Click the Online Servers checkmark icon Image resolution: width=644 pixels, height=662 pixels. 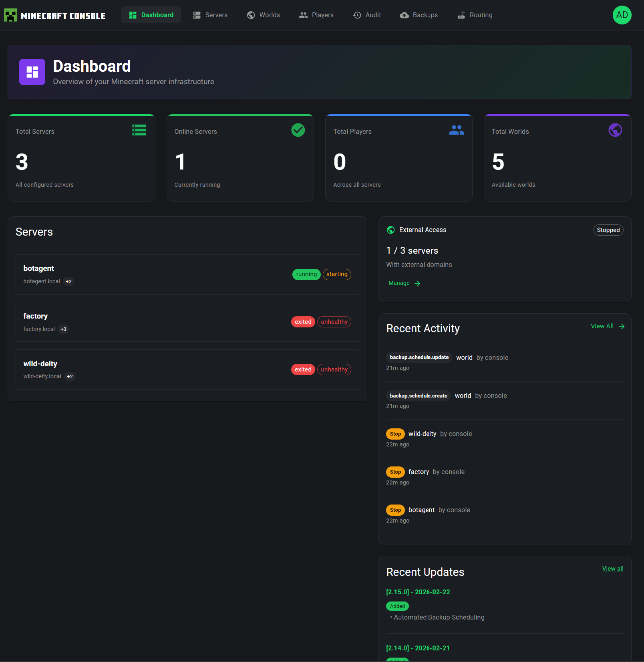pyautogui.click(x=298, y=130)
